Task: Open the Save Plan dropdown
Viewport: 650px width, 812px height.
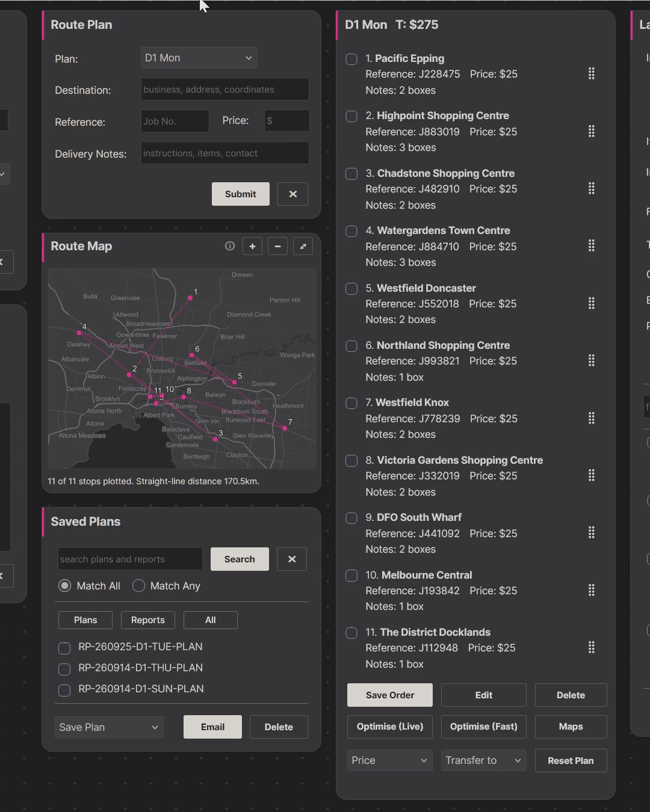Action: 109,727
